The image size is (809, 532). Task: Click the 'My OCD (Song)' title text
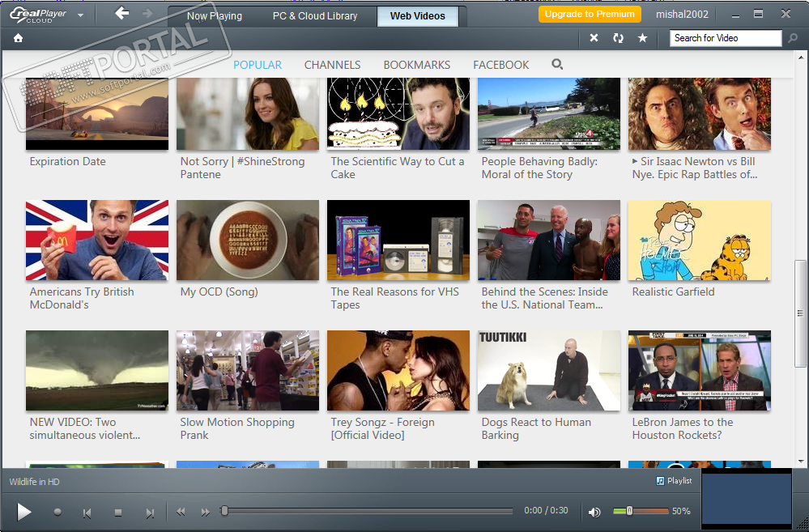(x=219, y=292)
